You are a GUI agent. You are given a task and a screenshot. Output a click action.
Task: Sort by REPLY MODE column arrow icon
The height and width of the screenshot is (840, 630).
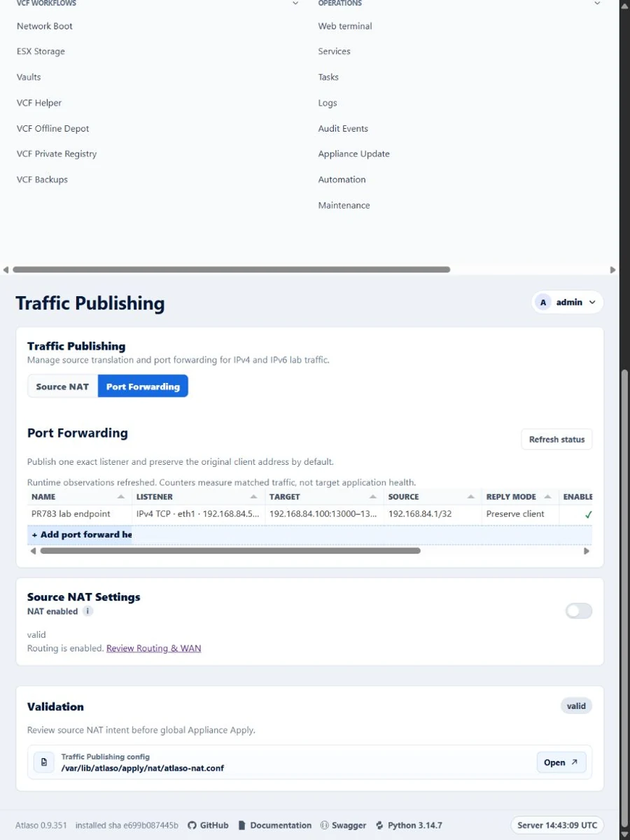(x=547, y=497)
